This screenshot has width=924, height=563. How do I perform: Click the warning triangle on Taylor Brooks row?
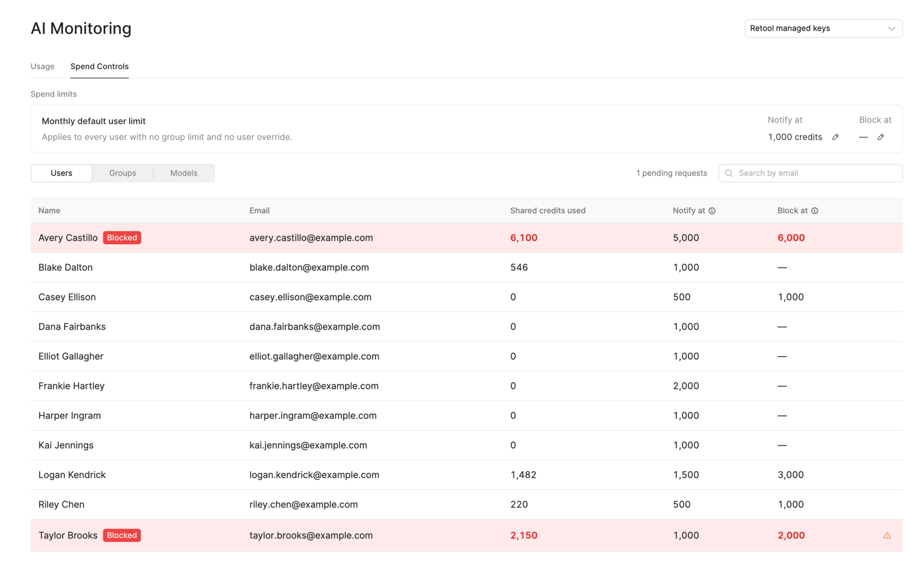click(887, 535)
